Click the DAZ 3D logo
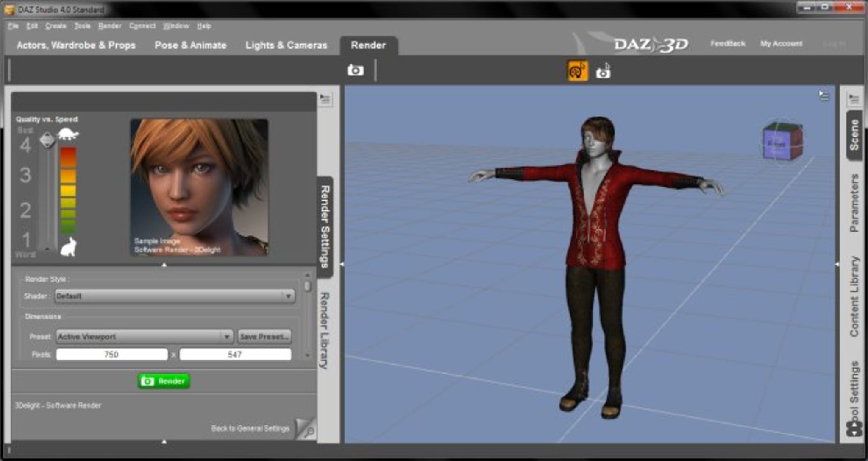The image size is (868, 461). 651,44
